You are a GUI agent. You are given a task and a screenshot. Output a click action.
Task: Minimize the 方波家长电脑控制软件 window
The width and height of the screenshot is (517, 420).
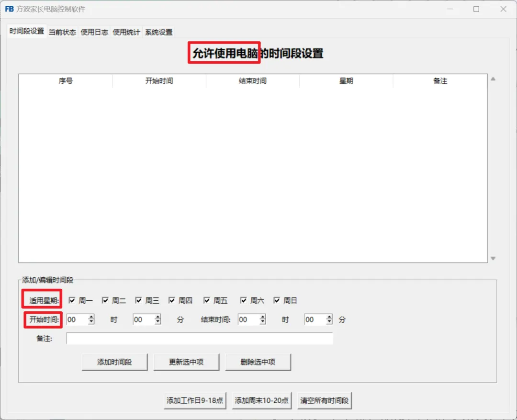pyautogui.click(x=450, y=9)
